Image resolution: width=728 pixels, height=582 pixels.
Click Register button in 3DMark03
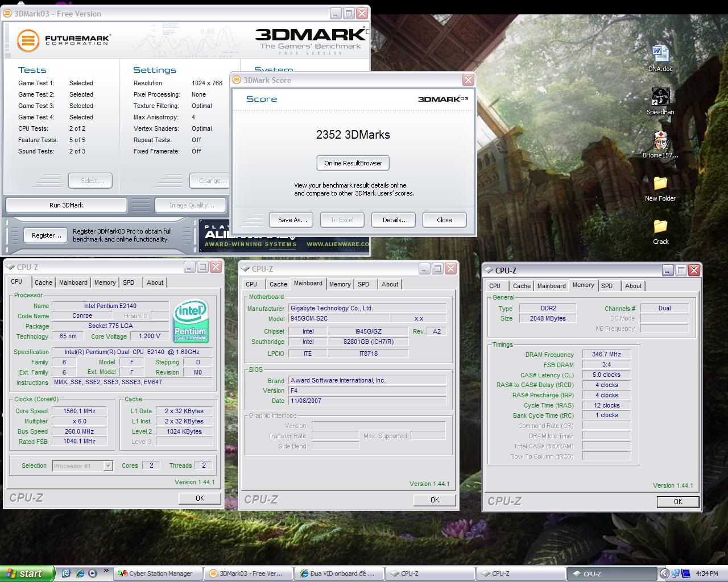(x=47, y=235)
